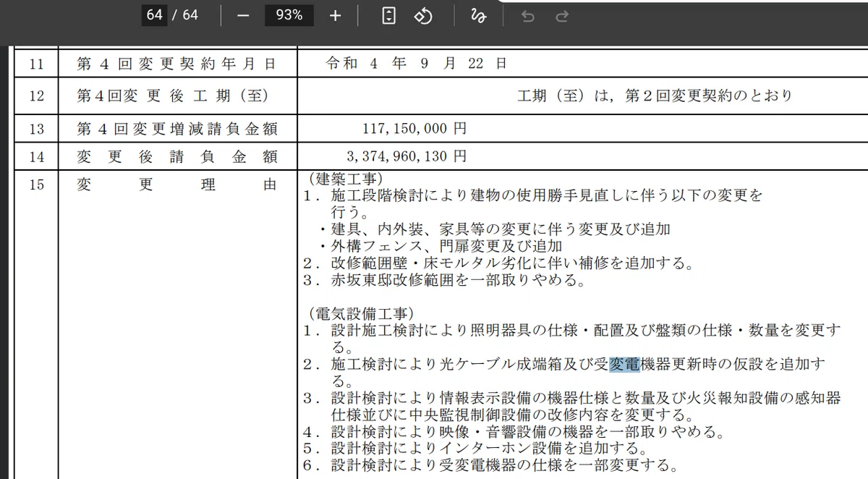Click label 第4回変更増減請負金額
Viewport: 868px width, 479px height.
(176, 129)
